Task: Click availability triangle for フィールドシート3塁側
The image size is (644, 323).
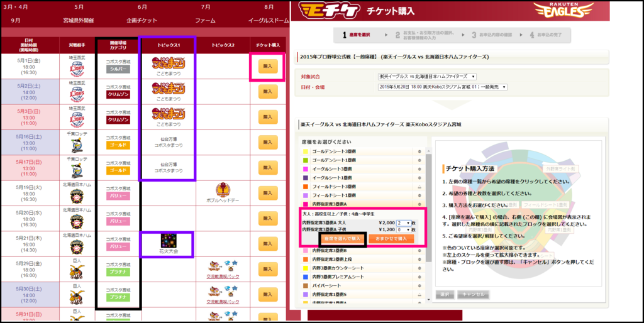Action: (x=419, y=187)
